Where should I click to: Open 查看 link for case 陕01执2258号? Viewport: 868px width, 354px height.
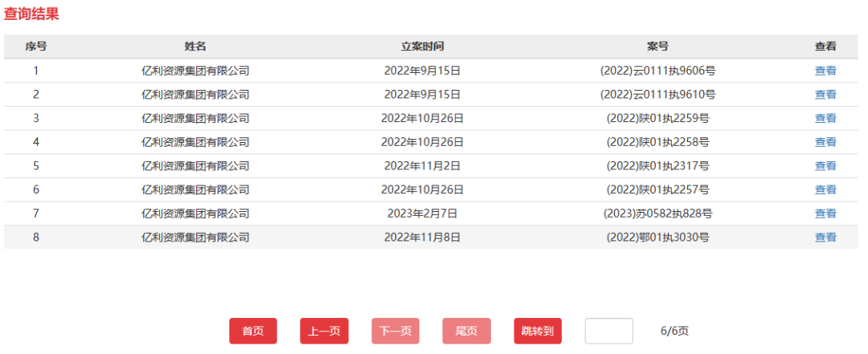(825, 142)
